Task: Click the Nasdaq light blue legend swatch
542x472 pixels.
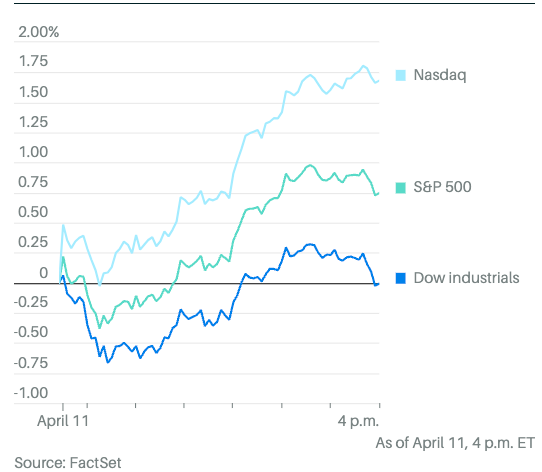Action: coord(401,75)
